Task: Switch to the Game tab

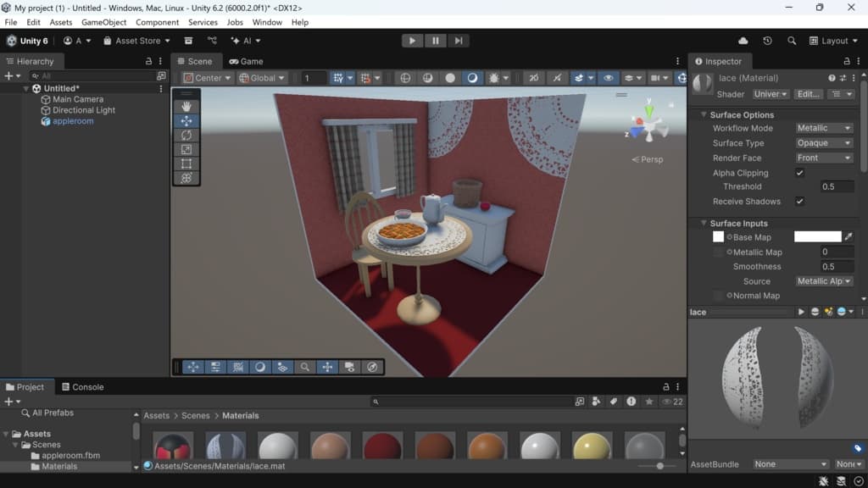Action: click(x=246, y=61)
